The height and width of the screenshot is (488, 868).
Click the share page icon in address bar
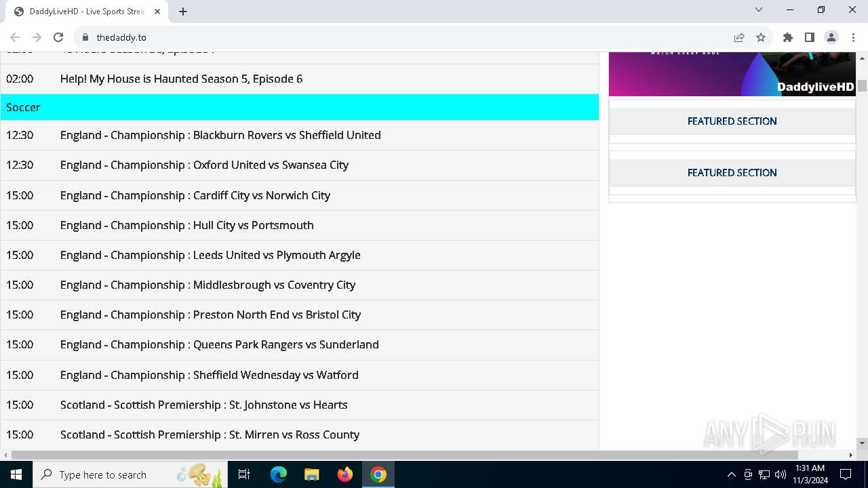tap(739, 37)
